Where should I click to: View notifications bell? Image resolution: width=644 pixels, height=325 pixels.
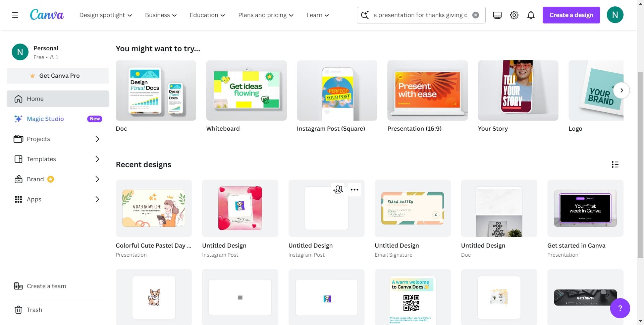click(x=531, y=15)
